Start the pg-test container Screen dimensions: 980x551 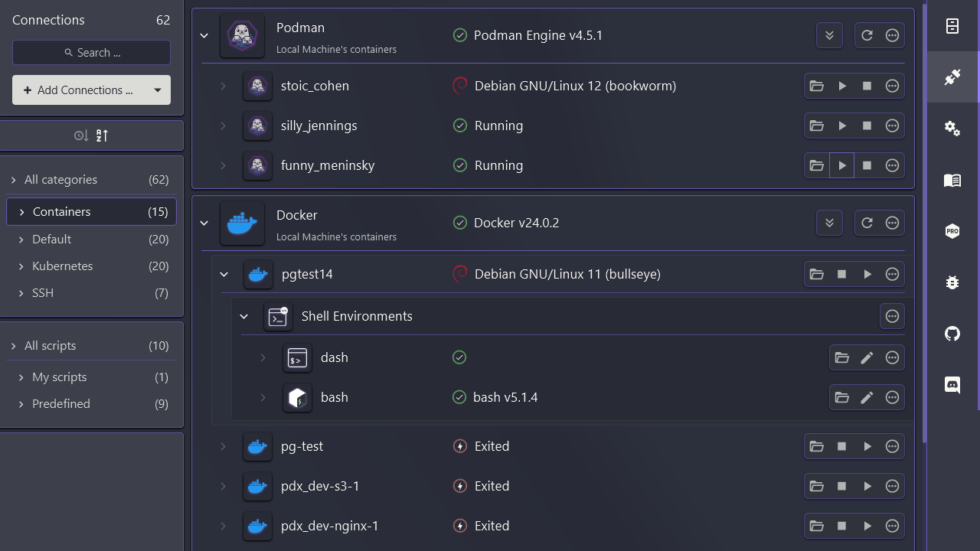[867, 446]
